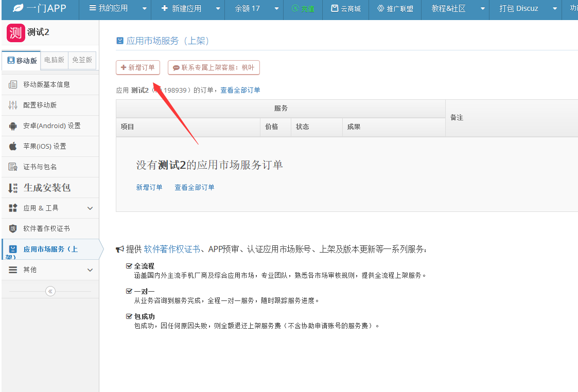The width and height of the screenshot is (578, 392).
Task: Open 安卓(Android) 设置 in sidebar
Action: pyautogui.click(x=50, y=126)
